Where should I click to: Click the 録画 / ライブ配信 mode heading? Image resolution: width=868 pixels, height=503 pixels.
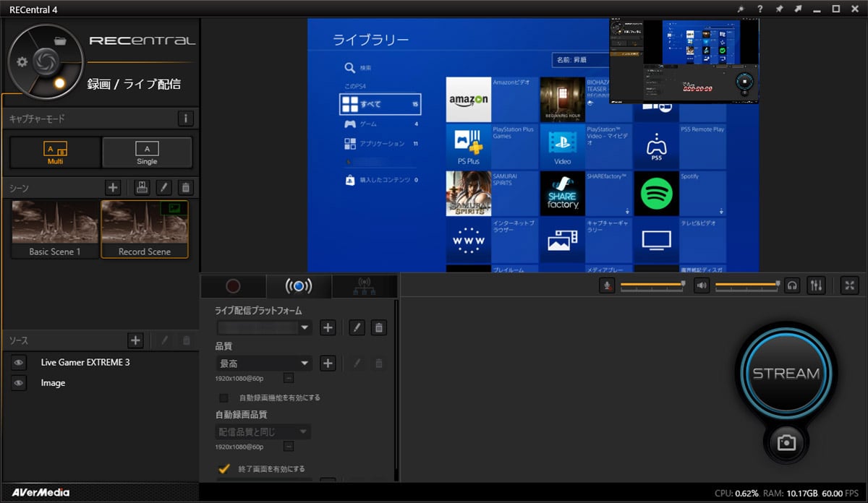pos(134,84)
